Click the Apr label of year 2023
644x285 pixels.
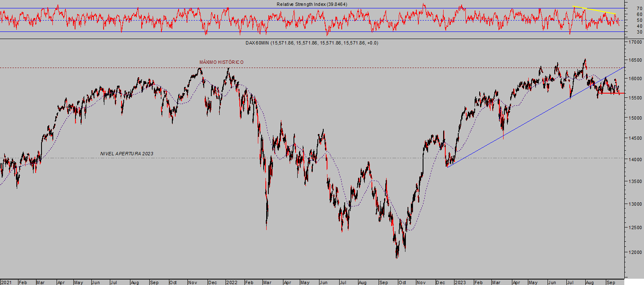coord(516,282)
